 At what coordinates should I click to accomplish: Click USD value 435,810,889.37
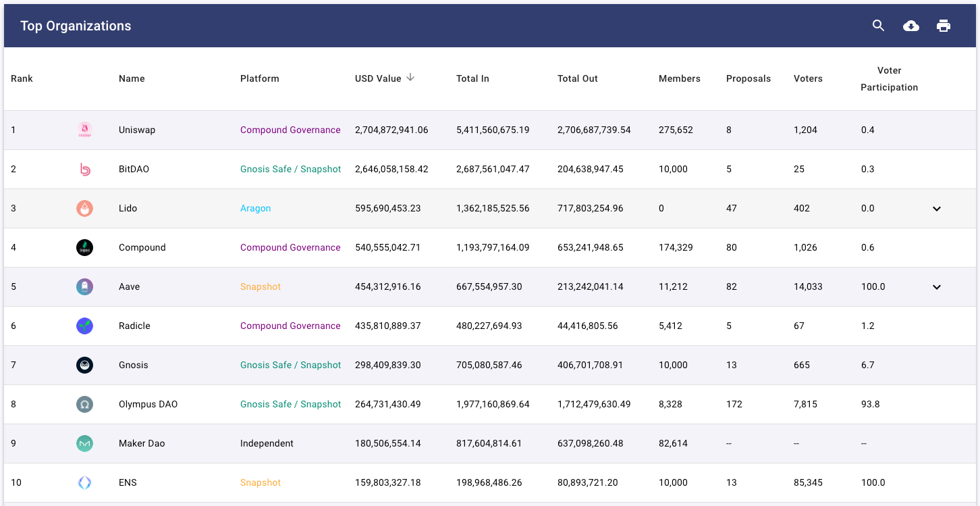(388, 326)
